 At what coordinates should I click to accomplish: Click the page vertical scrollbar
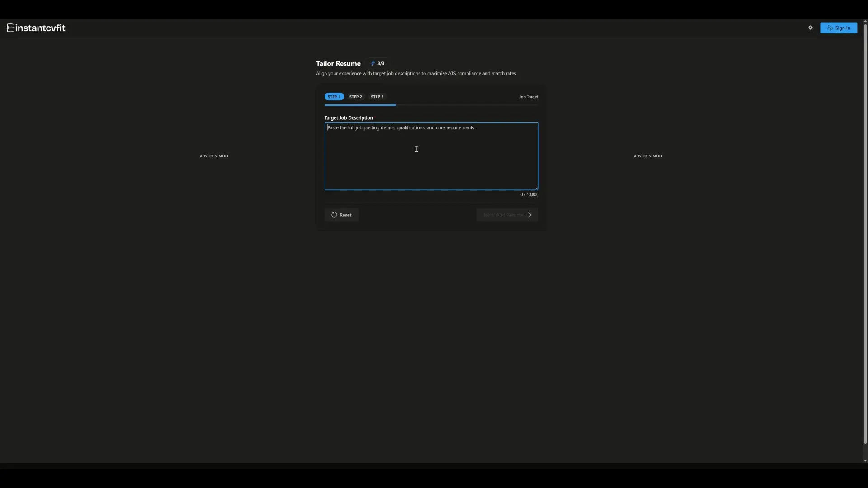(x=865, y=234)
